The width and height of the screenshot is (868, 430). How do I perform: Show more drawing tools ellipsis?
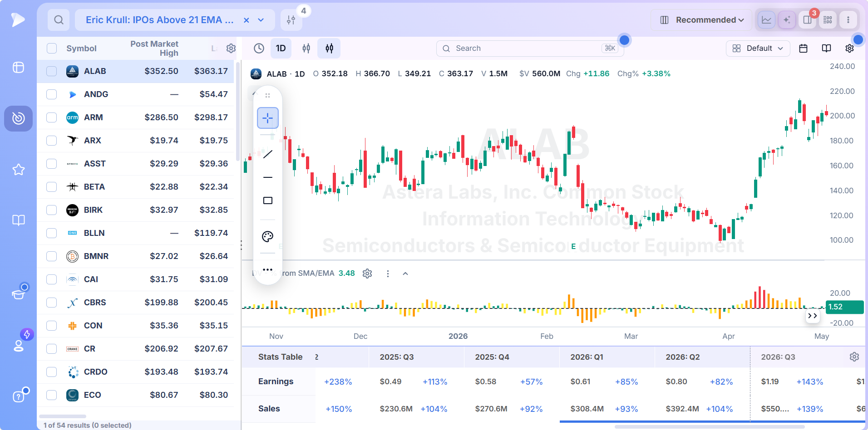coord(268,270)
